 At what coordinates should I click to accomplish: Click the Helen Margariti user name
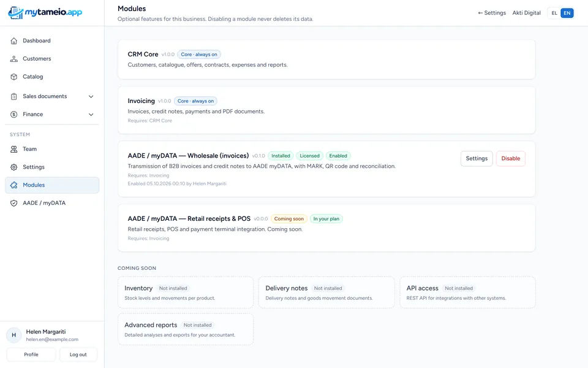pos(46,332)
